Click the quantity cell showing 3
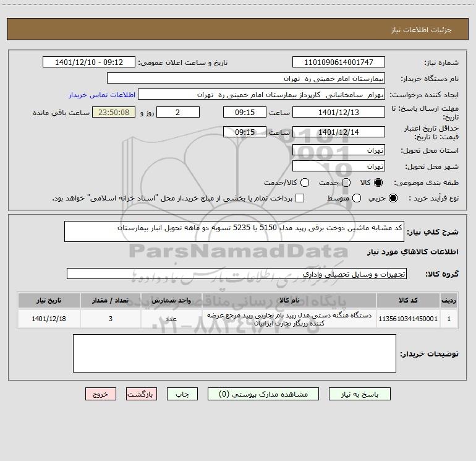 point(111,319)
